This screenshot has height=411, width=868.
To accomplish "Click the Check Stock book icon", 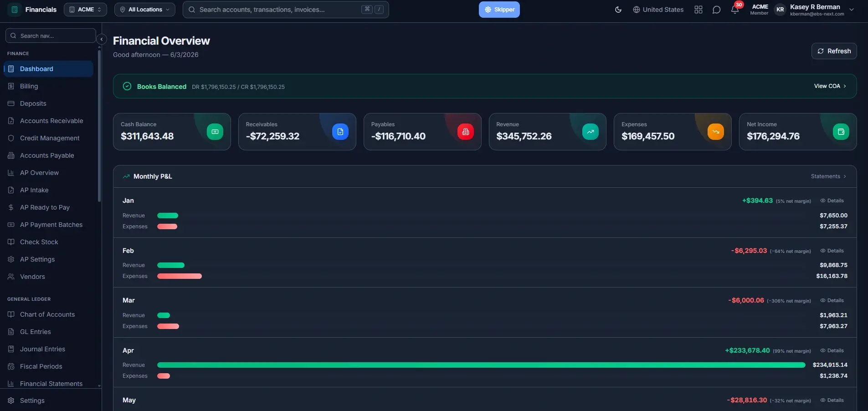I will [11, 242].
